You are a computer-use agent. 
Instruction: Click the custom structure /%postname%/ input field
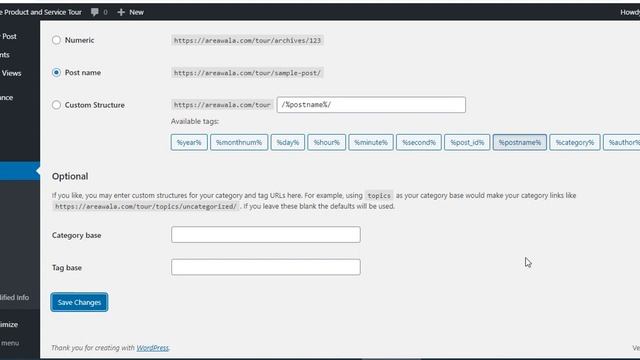[371, 105]
